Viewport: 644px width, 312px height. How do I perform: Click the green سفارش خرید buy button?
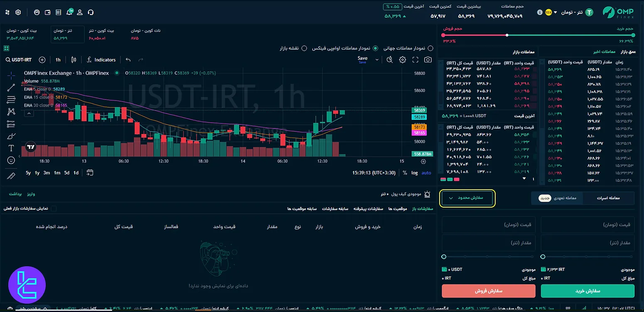pos(587,291)
